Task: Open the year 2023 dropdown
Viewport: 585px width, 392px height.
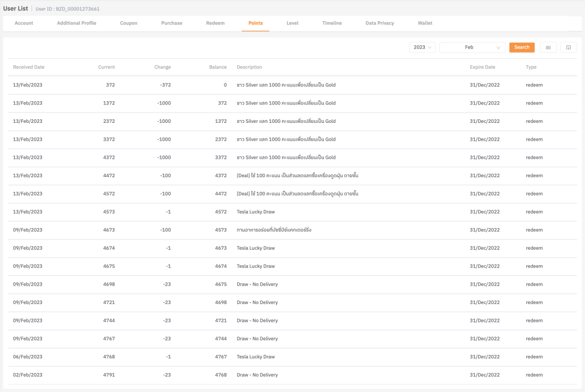Action: [x=422, y=47]
